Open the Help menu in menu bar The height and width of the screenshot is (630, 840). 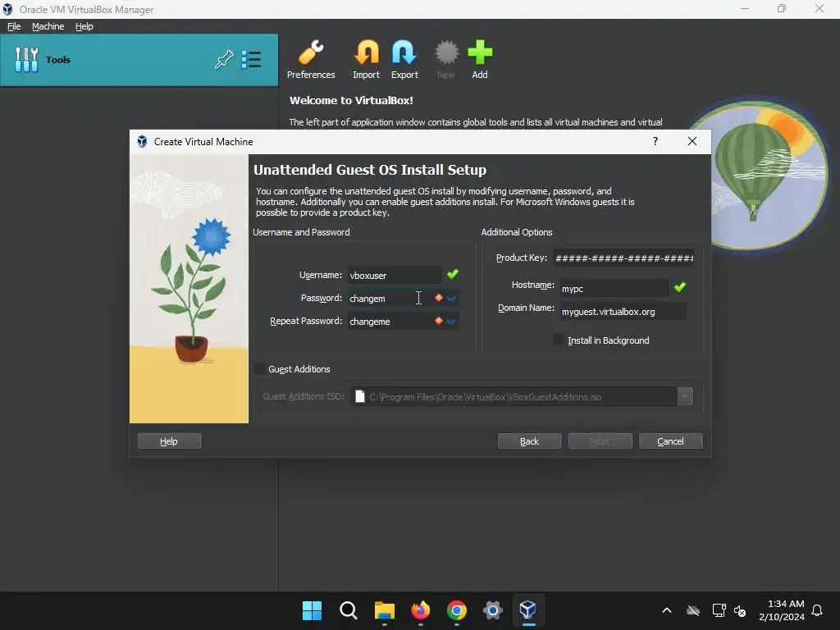(x=84, y=26)
